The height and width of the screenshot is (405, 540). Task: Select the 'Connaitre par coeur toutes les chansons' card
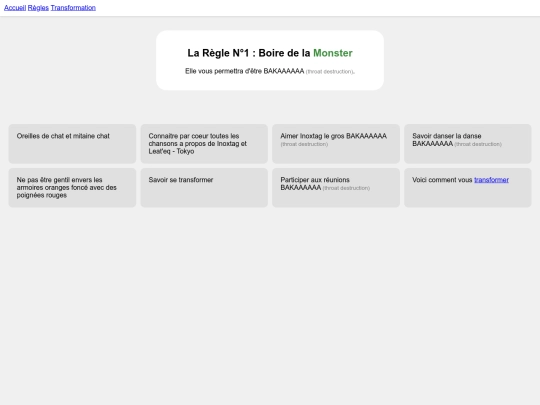(x=204, y=144)
